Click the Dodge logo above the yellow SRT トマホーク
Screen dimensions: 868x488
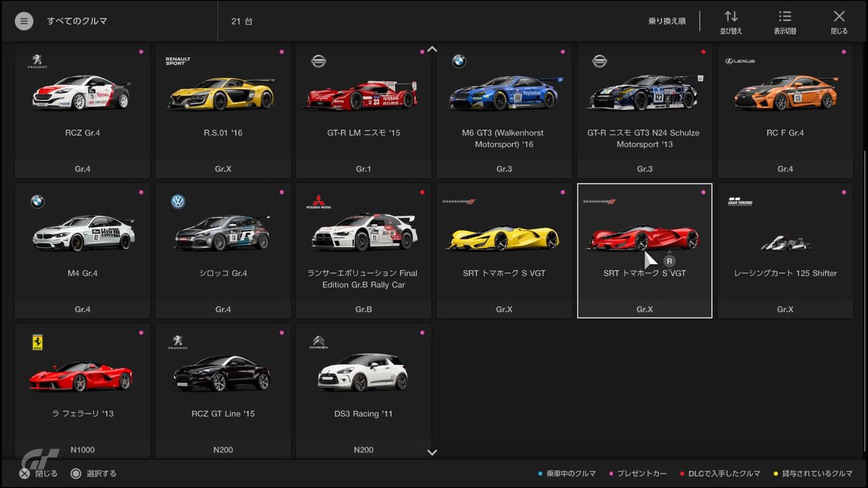click(459, 201)
